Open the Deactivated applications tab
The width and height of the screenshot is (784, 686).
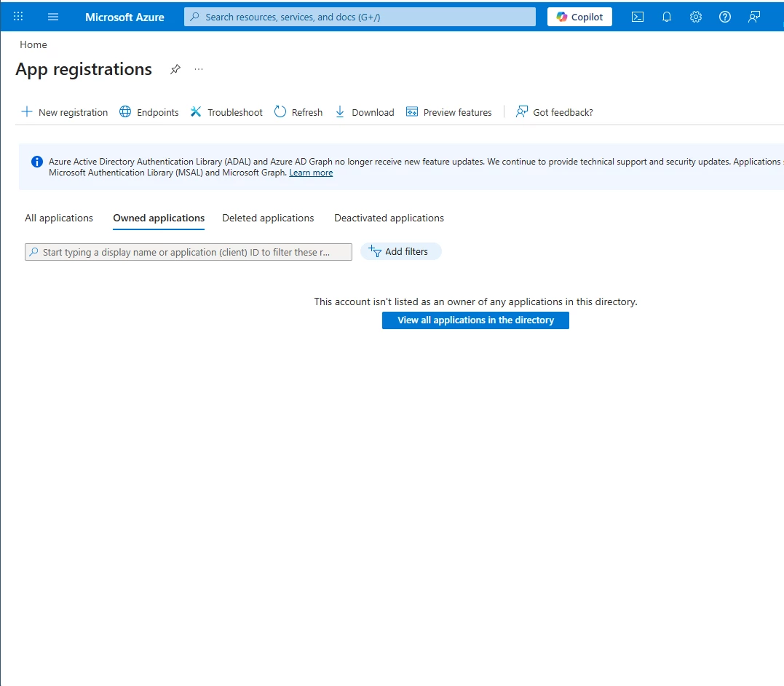pos(389,218)
